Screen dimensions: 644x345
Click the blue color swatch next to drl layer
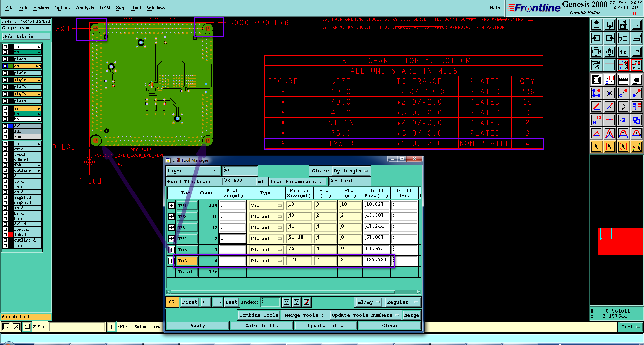pyautogui.click(x=11, y=126)
